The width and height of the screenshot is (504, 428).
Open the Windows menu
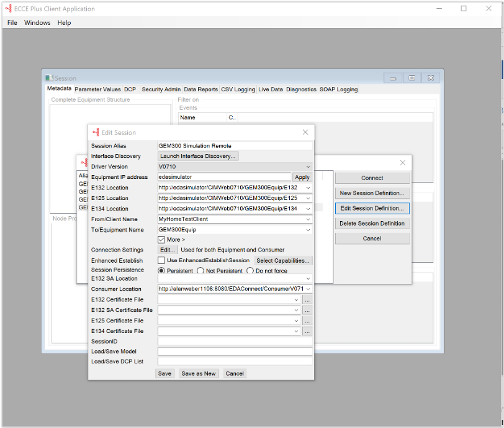(x=37, y=23)
